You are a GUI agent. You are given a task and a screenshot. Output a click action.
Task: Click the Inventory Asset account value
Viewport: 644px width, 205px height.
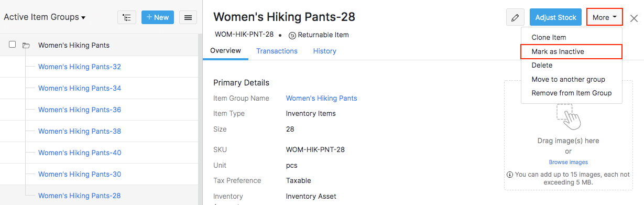pos(311,196)
